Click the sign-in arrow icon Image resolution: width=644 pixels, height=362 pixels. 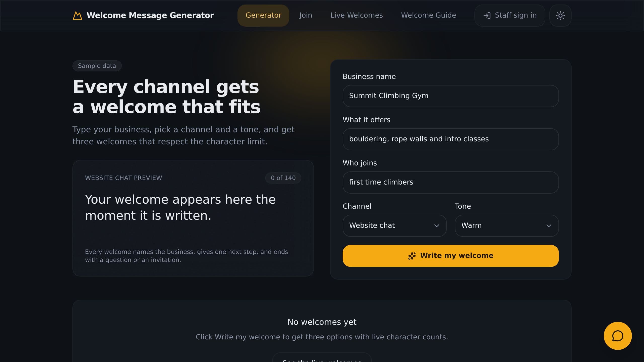coord(487,16)
